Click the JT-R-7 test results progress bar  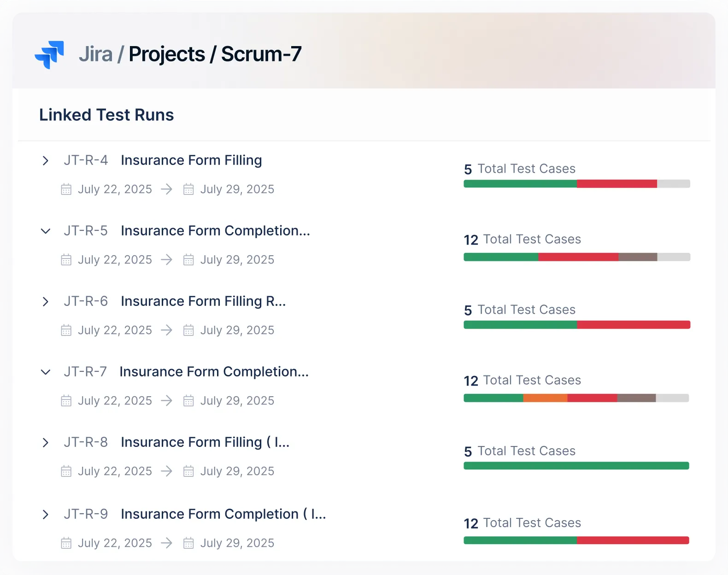click(576, 397)
